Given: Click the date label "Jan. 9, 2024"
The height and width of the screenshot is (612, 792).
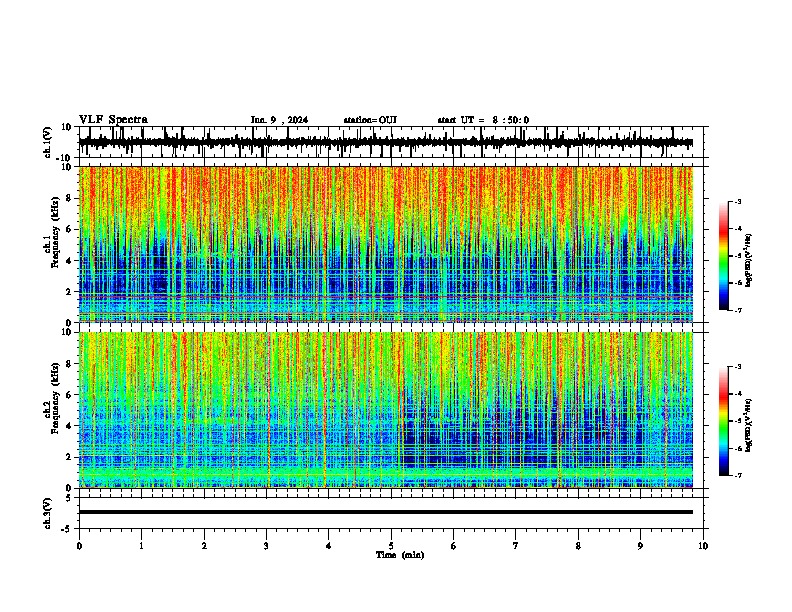Looking at the screenshot, I should point(279,120).
